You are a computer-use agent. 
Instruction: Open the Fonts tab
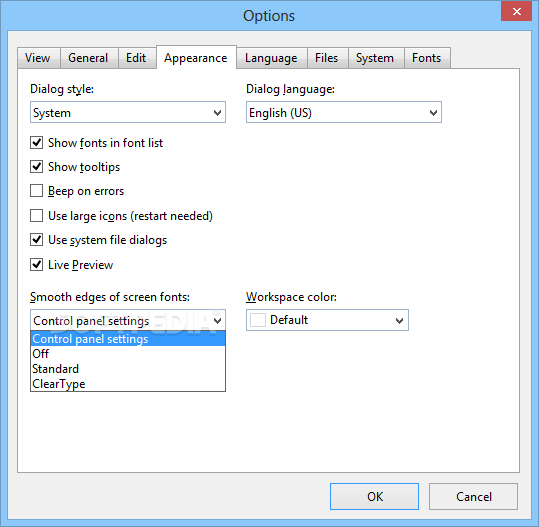[427, 58]
